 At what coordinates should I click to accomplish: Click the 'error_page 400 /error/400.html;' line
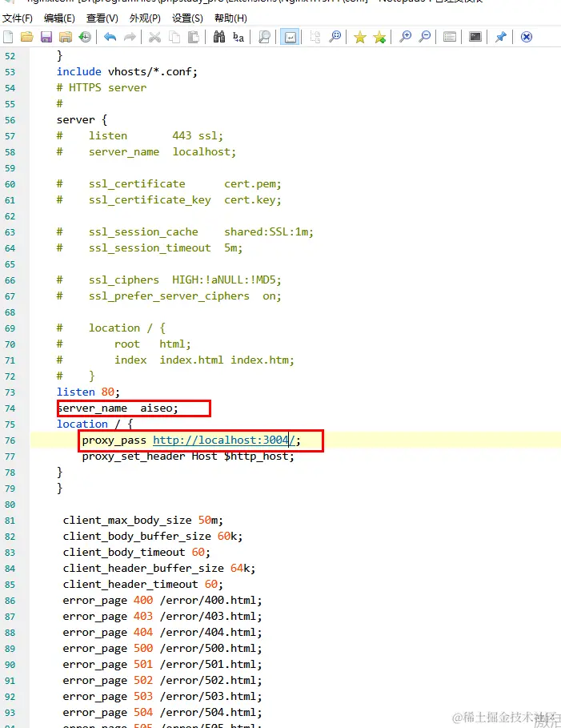pos(162,601)
